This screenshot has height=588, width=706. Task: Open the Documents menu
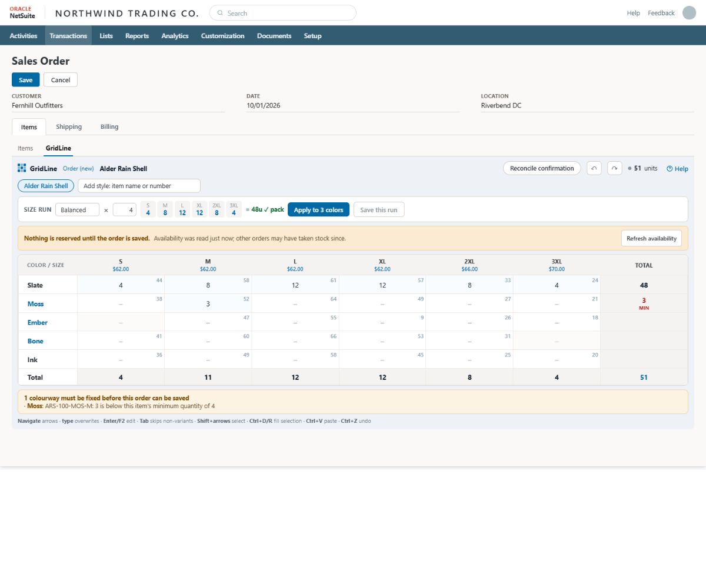(274, 36)
